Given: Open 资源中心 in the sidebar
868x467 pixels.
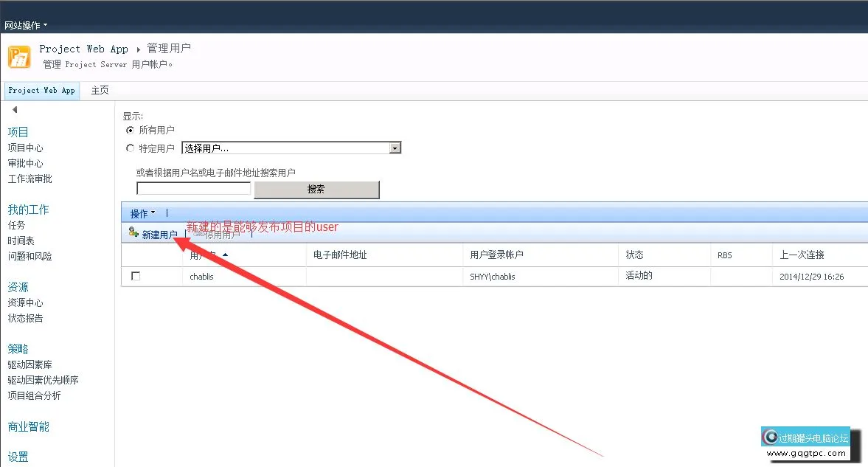Looking at the screenshot, I should click(x=26, y=302).
